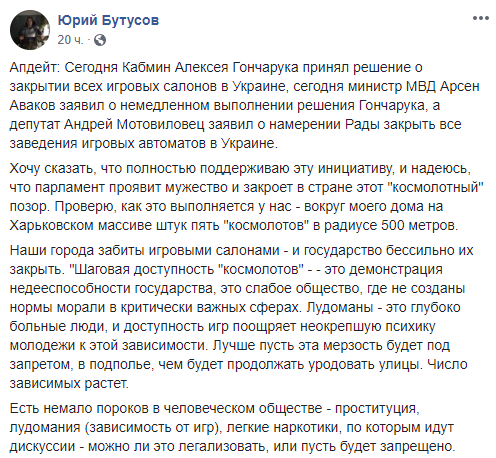Click the word 'Апдейт' starting the post
This screenshot has width=496, height=458.
34,68
